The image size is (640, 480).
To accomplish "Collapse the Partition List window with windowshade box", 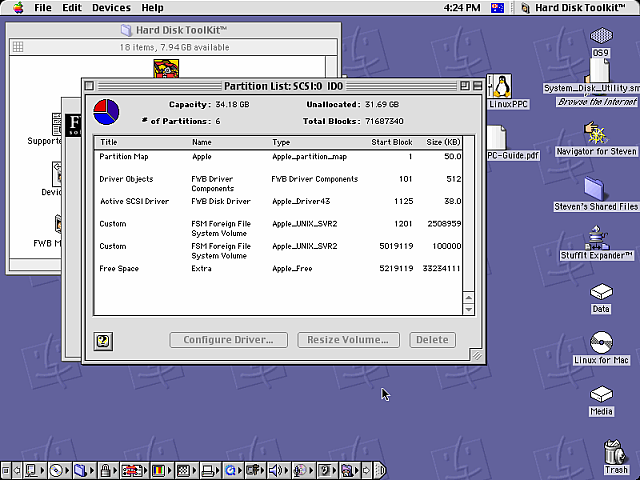I will [x=477, y=86].
